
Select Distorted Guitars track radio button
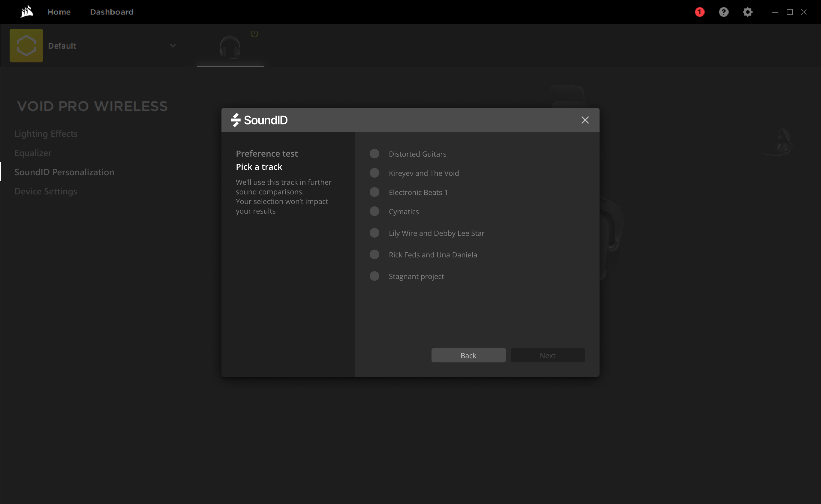coord(374,154)
